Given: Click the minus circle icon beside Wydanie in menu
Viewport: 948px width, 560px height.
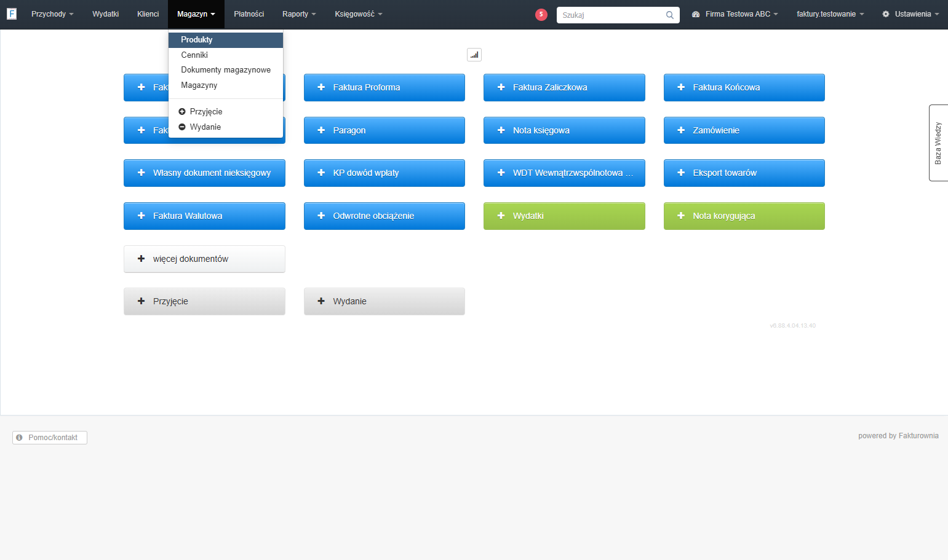Looking at the screenshot, I should pyautogui.click(x=182, y=127).
